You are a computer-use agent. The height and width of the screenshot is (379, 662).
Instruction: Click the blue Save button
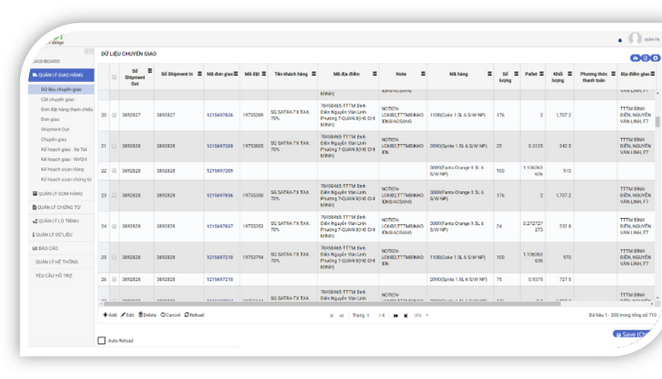tap(631, 334)
